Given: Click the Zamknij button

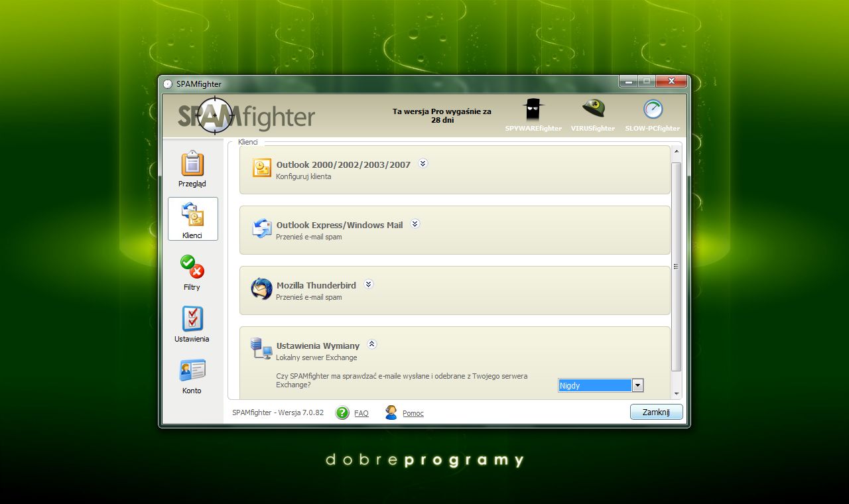Looking at the screenshot, I should coord(656,412).
